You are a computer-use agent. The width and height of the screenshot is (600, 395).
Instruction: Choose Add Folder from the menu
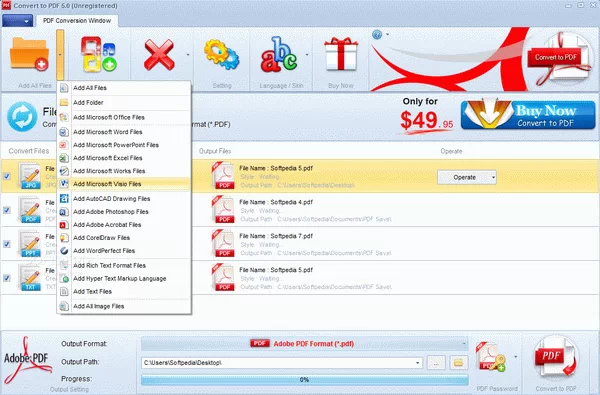124,103
